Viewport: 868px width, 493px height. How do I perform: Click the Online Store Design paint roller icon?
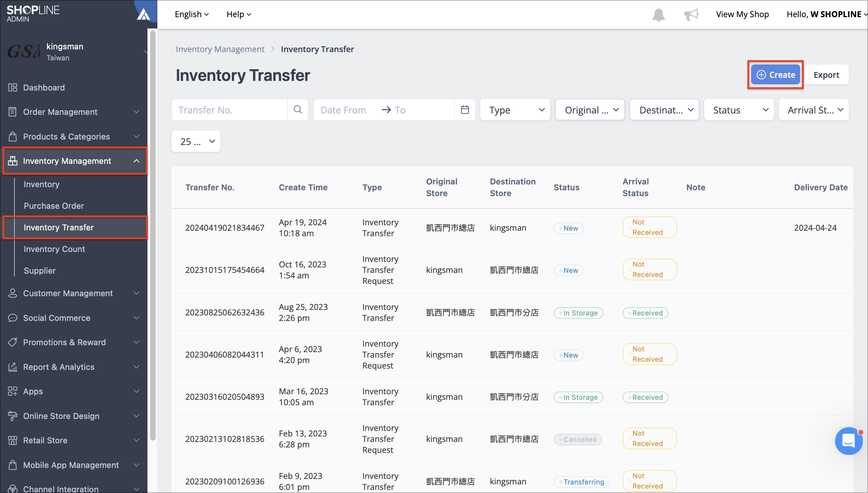[x=13, y=416]
